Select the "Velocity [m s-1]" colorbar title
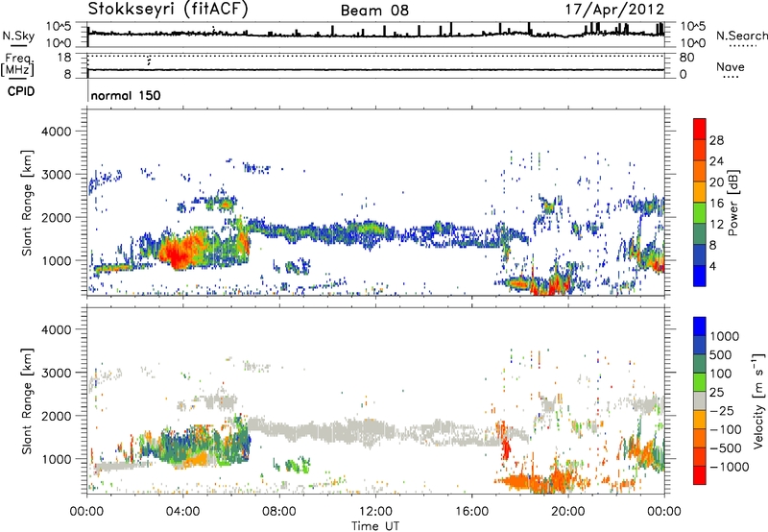 (758, 400)
